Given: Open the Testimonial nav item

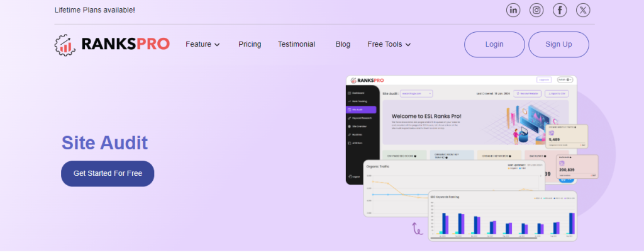Looking at the screenshot, I should [297, 45].
